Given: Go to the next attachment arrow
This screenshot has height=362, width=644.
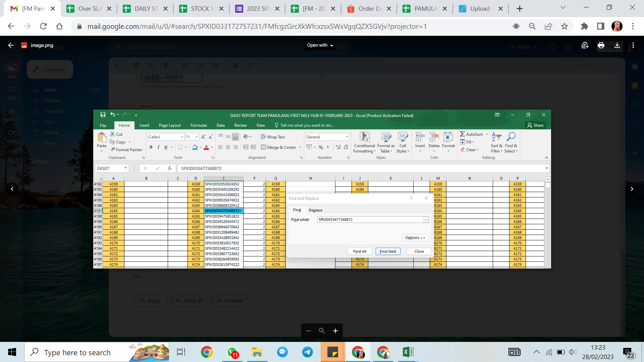Looking at the screenshot, I should (x=632, y=189).
